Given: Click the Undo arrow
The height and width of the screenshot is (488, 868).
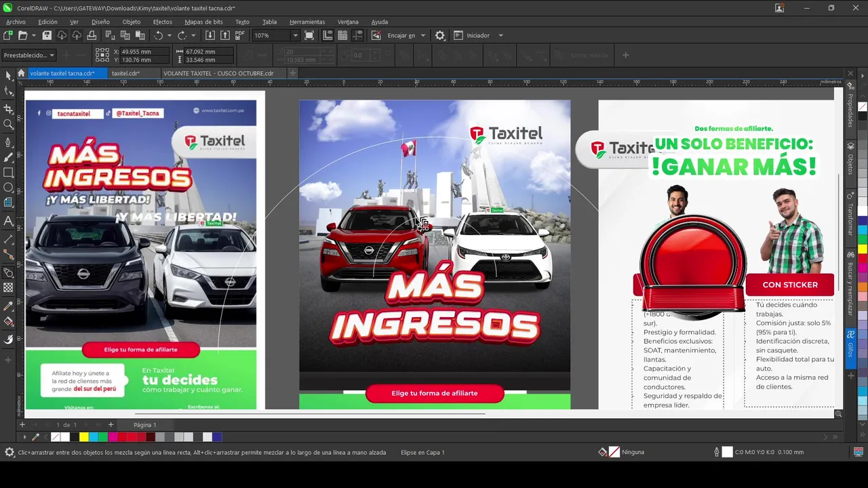Looking at the screenshot, I should coord(158,35).
